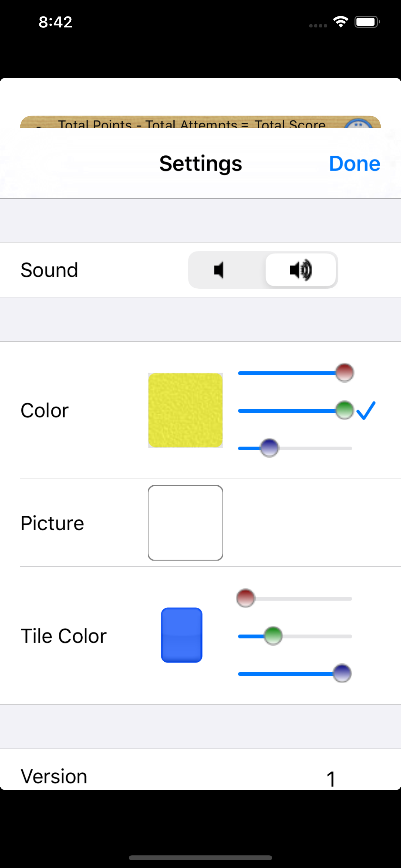Click the Tile Color blue slider knob
The image size is (401, 868).
[x=342, y=674]
